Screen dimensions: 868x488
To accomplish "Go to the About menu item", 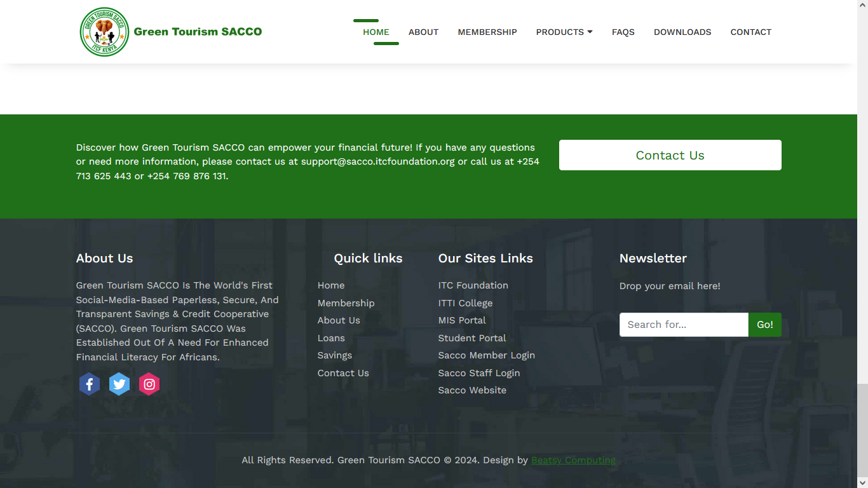I will (x=423, y=32).
